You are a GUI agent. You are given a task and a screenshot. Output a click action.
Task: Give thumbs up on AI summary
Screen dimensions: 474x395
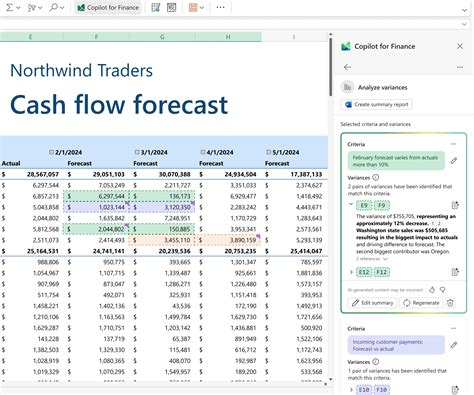pos(432,290)
